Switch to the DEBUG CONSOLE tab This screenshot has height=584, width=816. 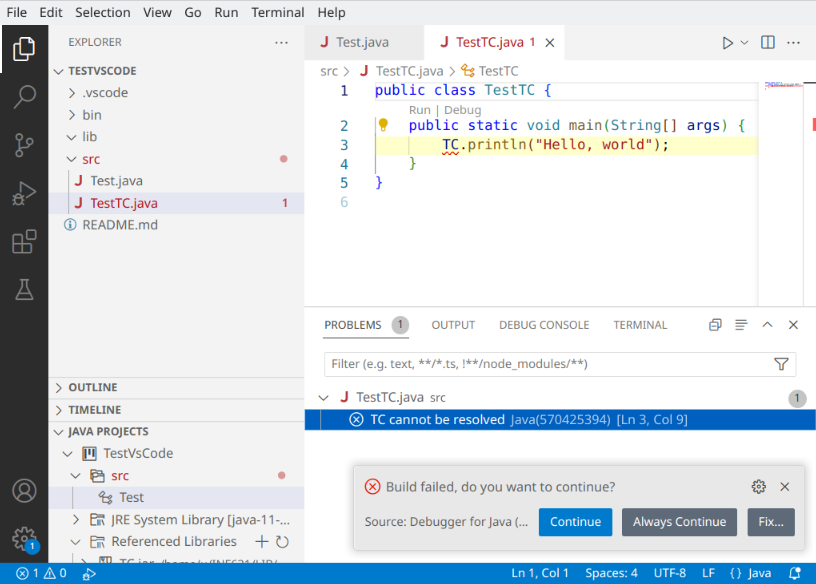pos(544,325)
